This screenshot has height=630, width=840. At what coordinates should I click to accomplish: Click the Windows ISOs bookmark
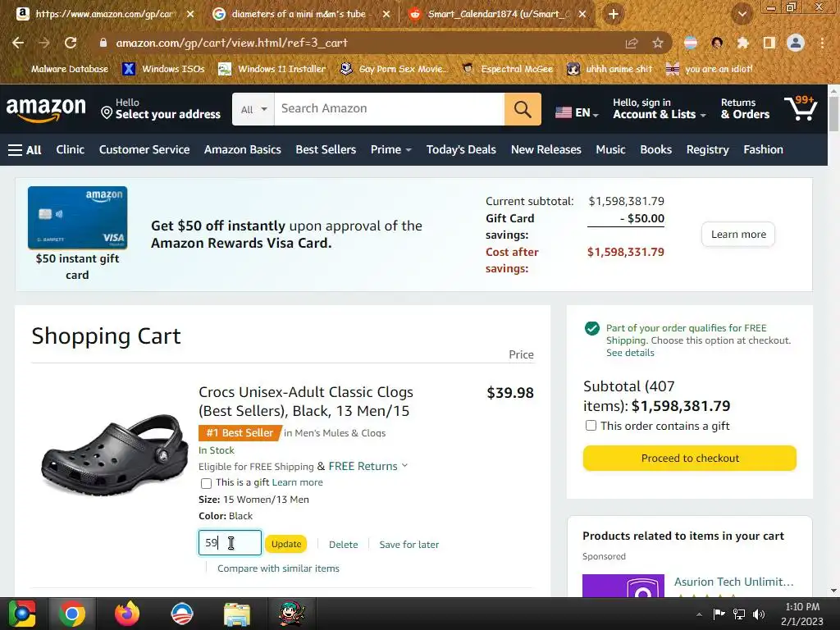pyautogui.click(x=164, y=69)
